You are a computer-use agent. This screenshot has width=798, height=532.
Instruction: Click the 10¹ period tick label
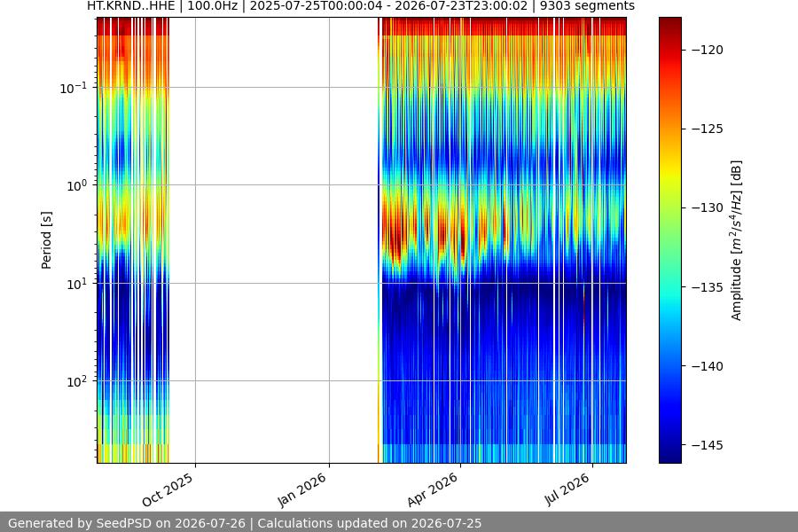(x=77, y=284)
